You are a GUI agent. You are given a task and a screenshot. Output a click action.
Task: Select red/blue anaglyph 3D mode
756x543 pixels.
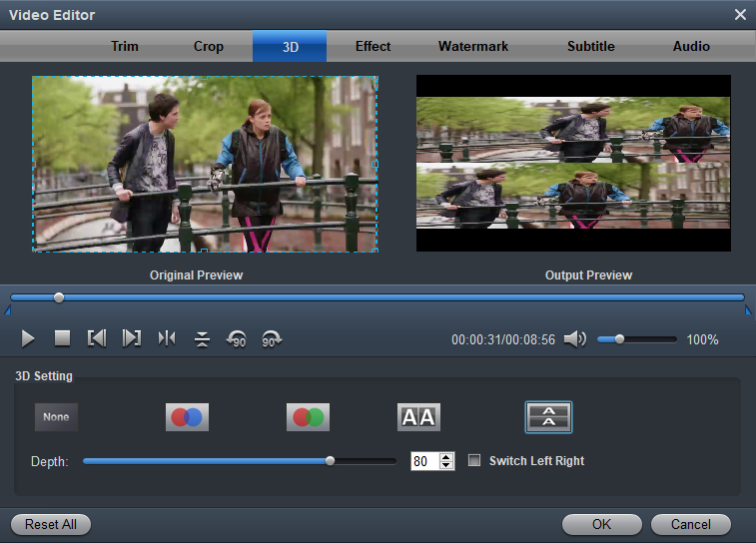187,417
